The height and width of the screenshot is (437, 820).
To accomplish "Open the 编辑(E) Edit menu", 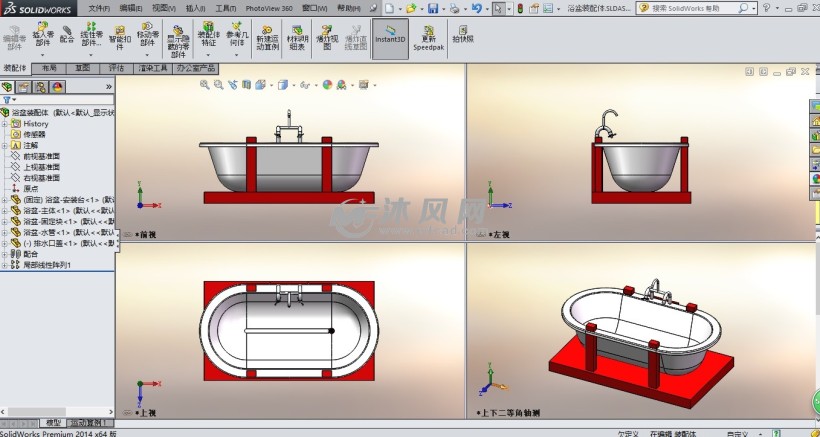I will tap(130, 8).
